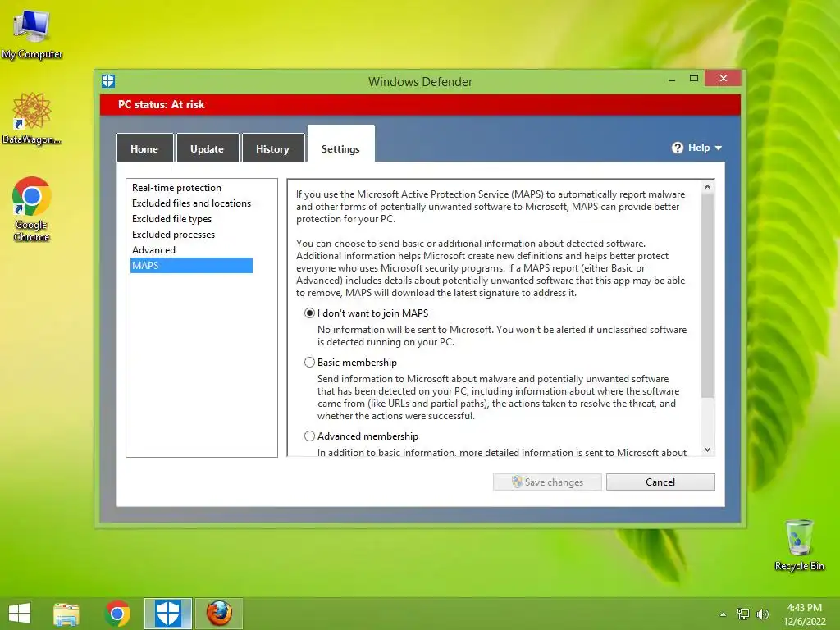This screenshot has width=840, height=630.
Task: Close the Windows Defender window
Action: click(724, 78)
